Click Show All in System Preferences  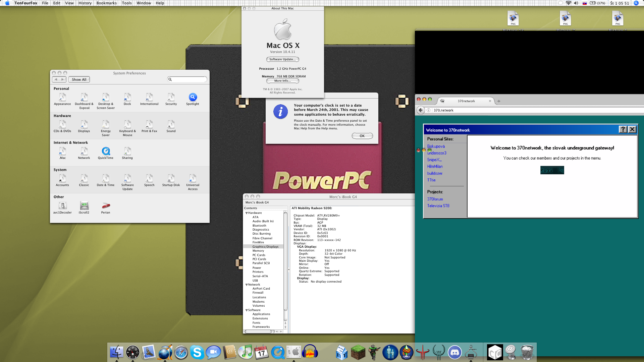click(x=79, y=79)
